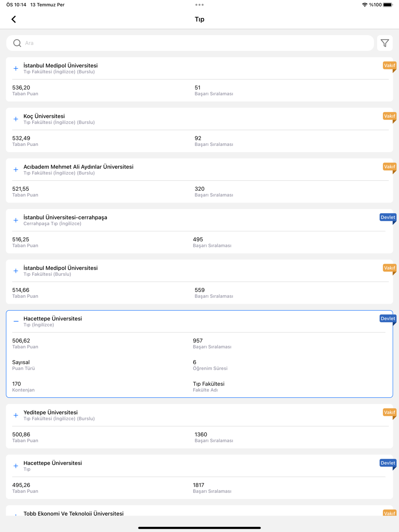Select the 514,66 taban puan value
The width and height of the screenshot is (399, 532).
[x=21, y=290]
